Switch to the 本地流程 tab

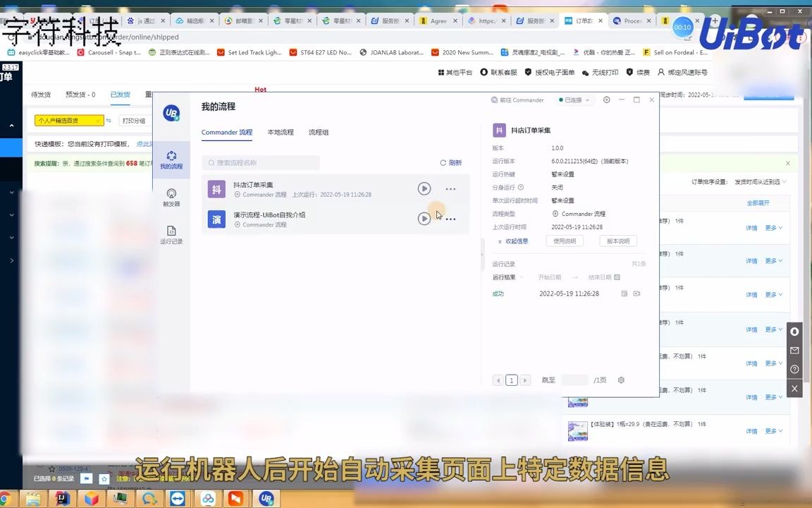(280, 132)
